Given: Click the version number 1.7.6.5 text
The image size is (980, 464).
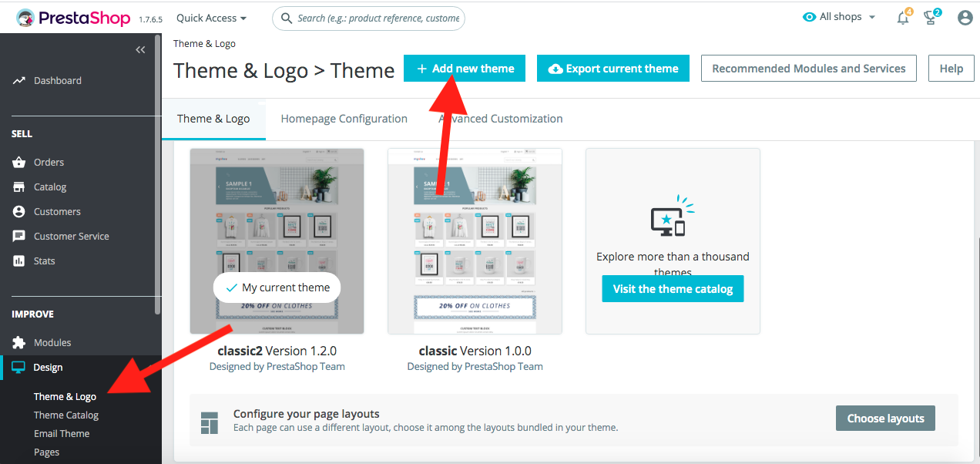Looking at the screenshot, I should click(x=151, y=18).
